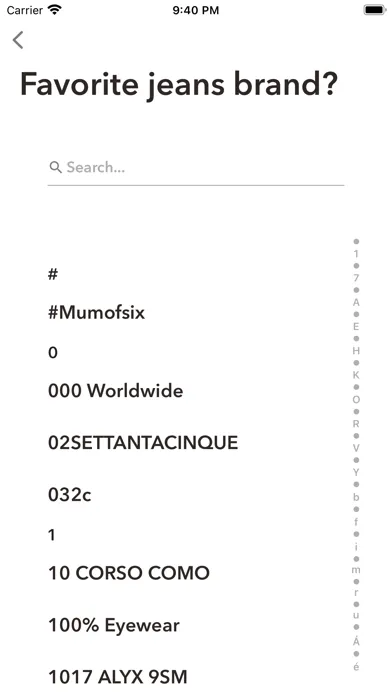Select 10 CORSO COMO

[129, 573]
